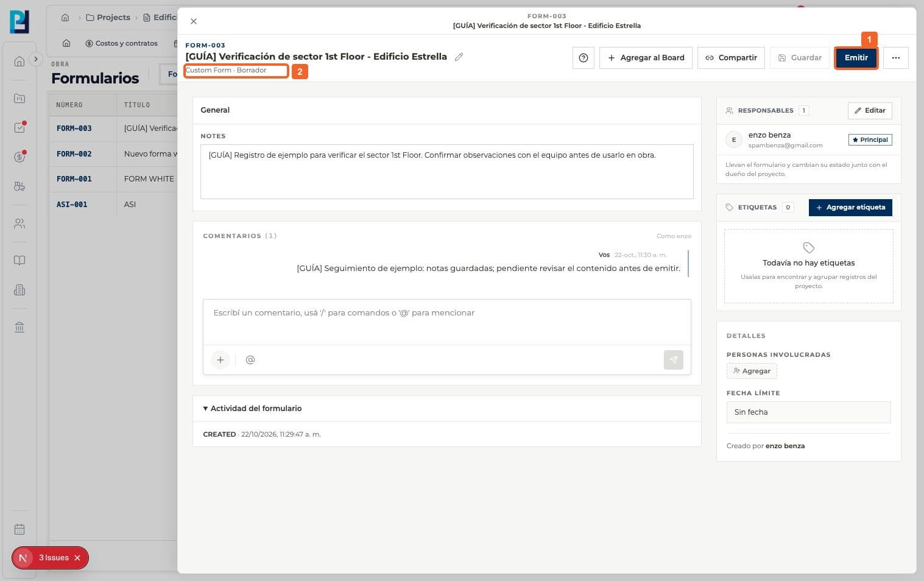The width and height of the screenshot is (924, 581).
Task: Open the book sidebar icon
Action: (x=19, y=261)
